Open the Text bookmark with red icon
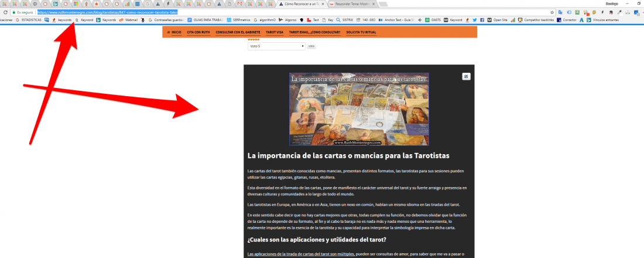 pyautogui.click(x=313, y=20)
